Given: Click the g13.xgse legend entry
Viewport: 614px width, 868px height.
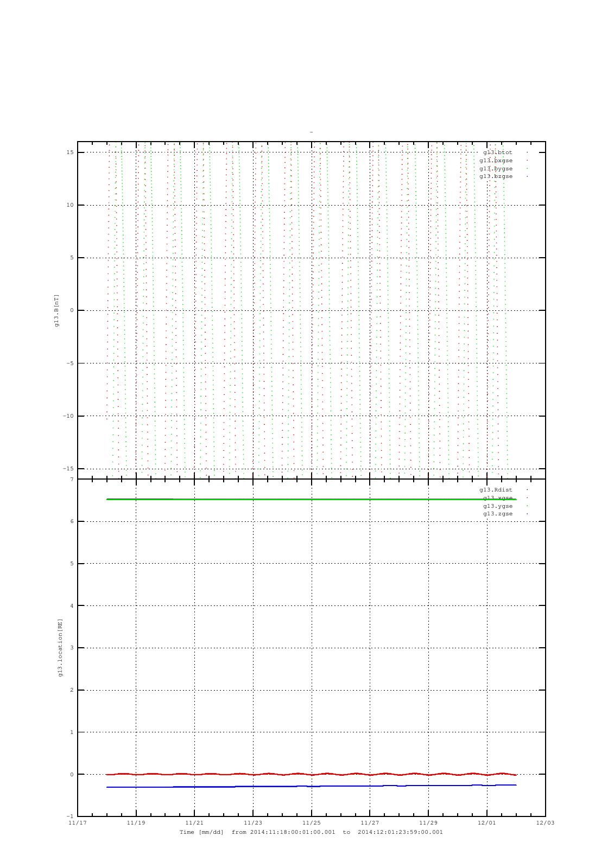Looking at the screenshot, I should point(498,498).
